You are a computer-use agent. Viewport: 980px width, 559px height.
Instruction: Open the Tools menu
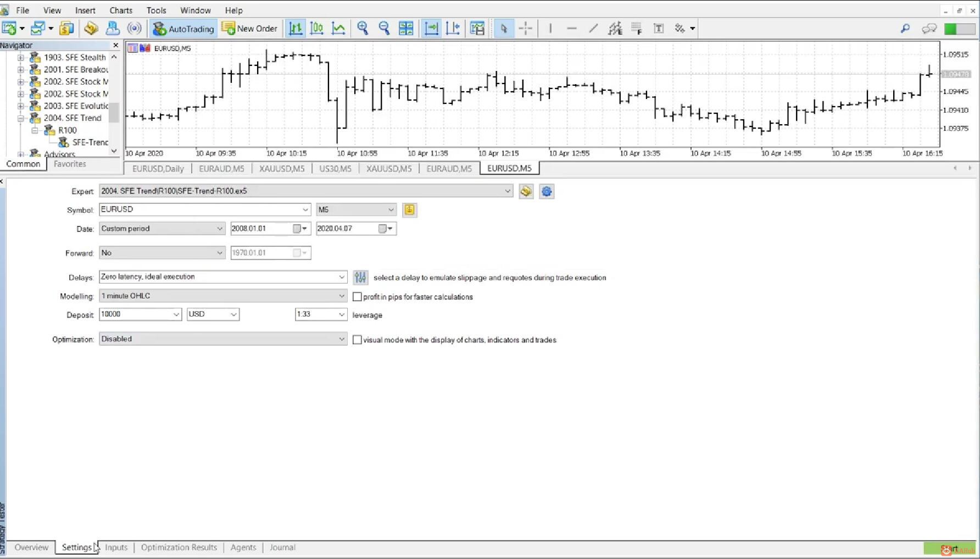(156, 10)
